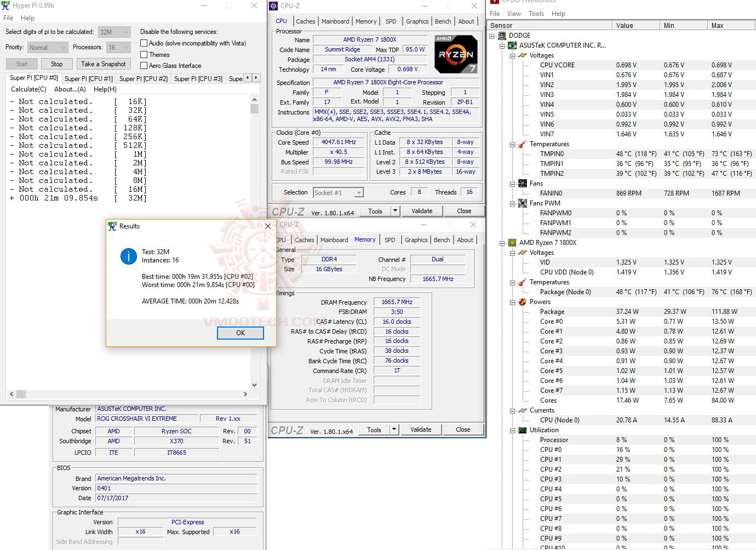
Task: Switch to the SPD tab in CPU-Z
Action: pyautogui.click(x=391, y=21)
